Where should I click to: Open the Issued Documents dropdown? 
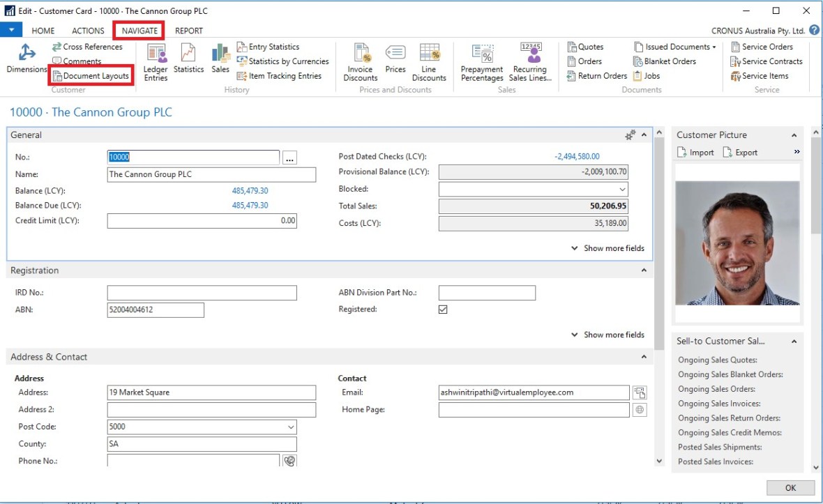(x=675, y=47)
